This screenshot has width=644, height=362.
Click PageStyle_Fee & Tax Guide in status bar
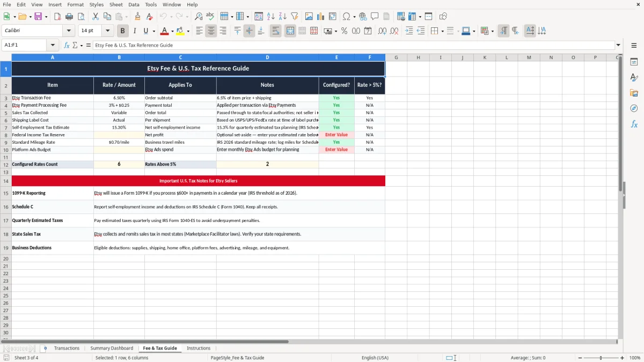pos(237,358)
